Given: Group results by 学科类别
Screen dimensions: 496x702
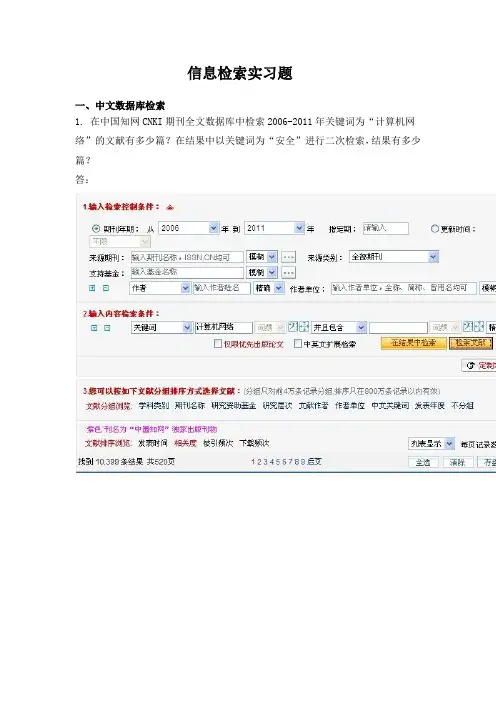Looking at the screenshot, I should pos(154,406).
